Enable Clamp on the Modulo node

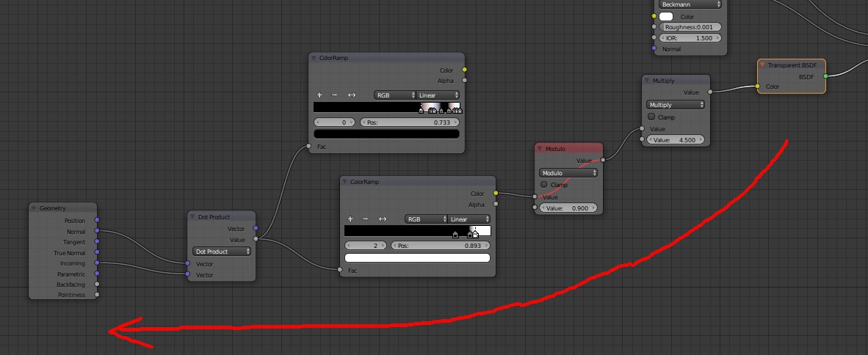click(x=544, y=184)
